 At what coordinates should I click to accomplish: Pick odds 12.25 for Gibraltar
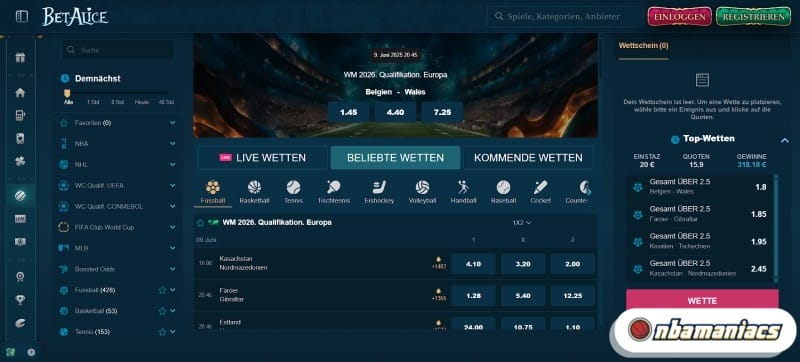[572, 296]
